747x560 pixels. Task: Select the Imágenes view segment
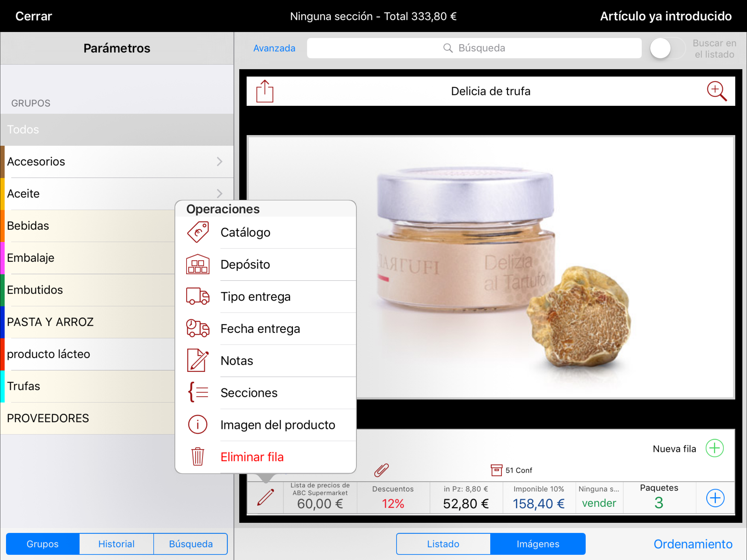pyautogui.click(x=538, y=544)
